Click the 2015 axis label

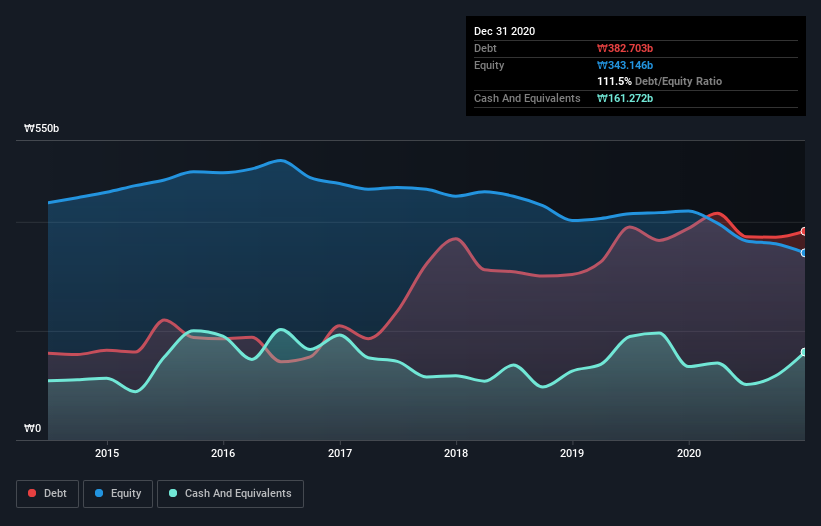click(107, 453)
